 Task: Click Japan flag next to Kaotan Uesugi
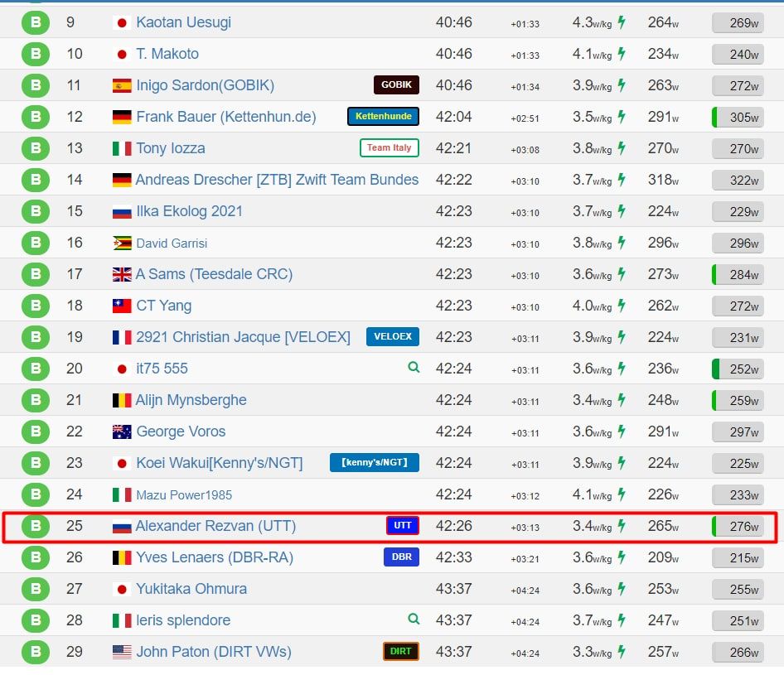(x=122, y=23)
